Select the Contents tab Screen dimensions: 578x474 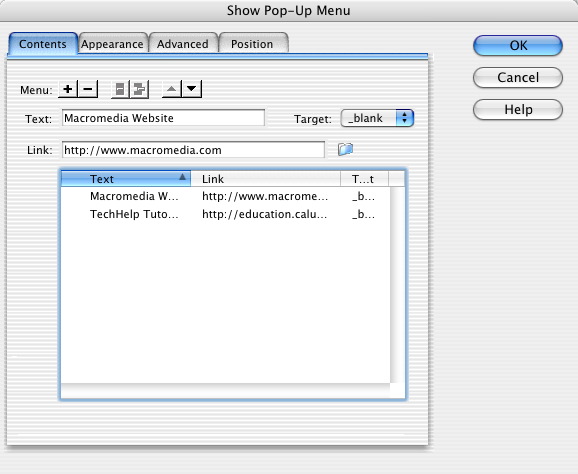43,44
